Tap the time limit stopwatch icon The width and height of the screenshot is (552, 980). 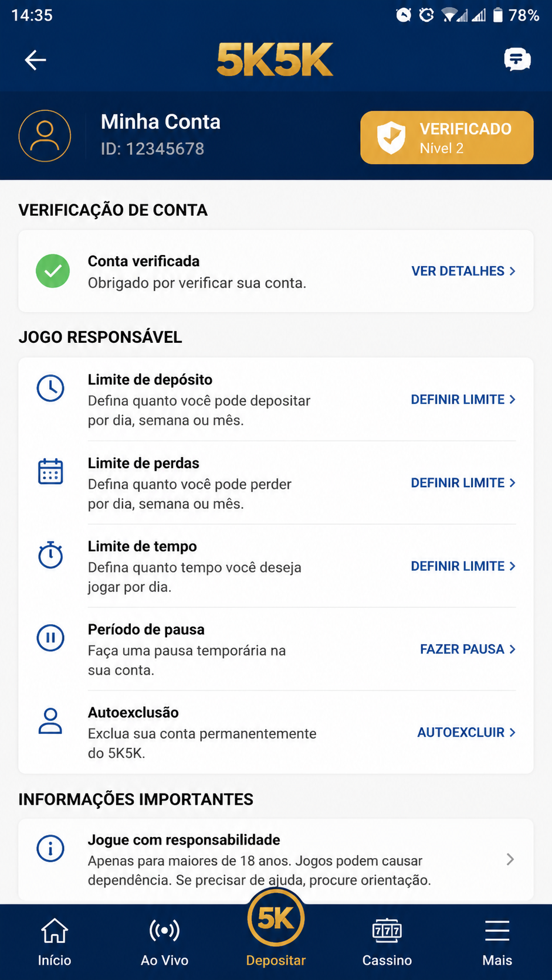tap(50, 554)
